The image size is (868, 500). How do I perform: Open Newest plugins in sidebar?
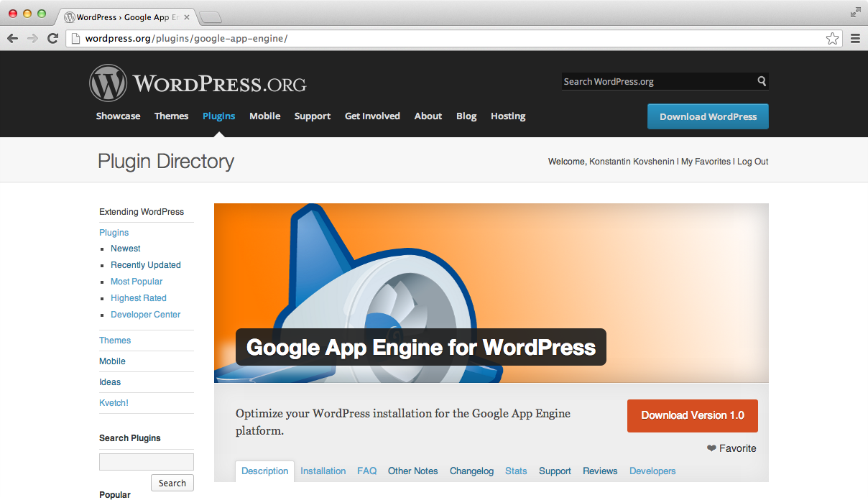tap(126, 249)
